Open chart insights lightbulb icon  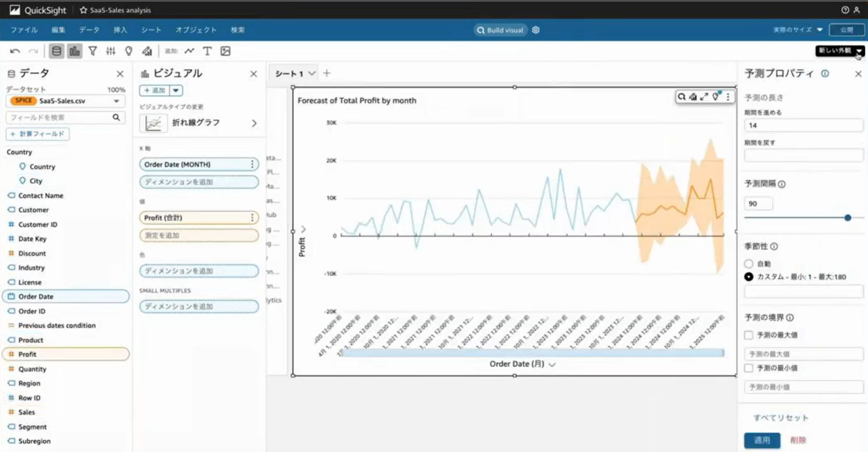coord(716,96)
